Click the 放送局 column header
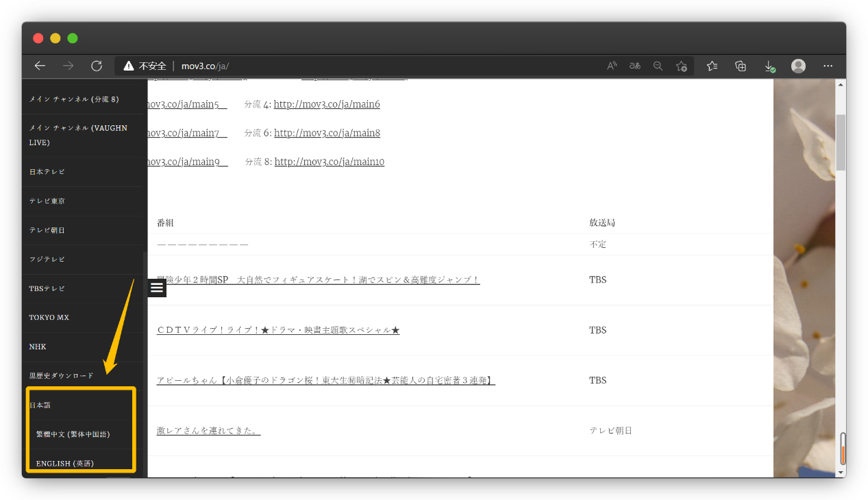The image size is (868, 500). click(602, 223)
